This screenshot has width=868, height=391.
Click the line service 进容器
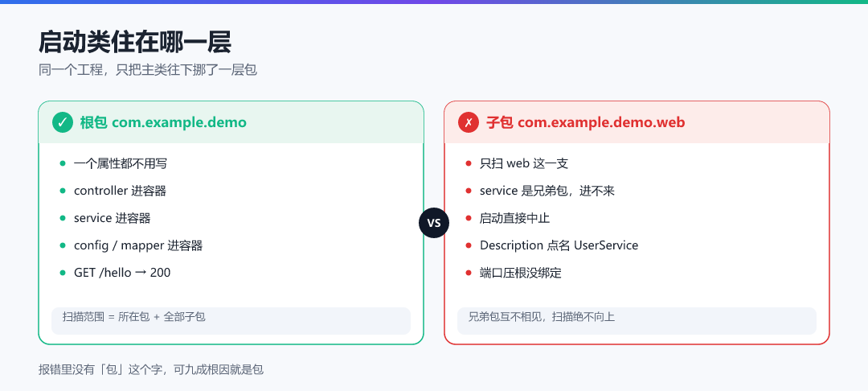pos(113,218)
